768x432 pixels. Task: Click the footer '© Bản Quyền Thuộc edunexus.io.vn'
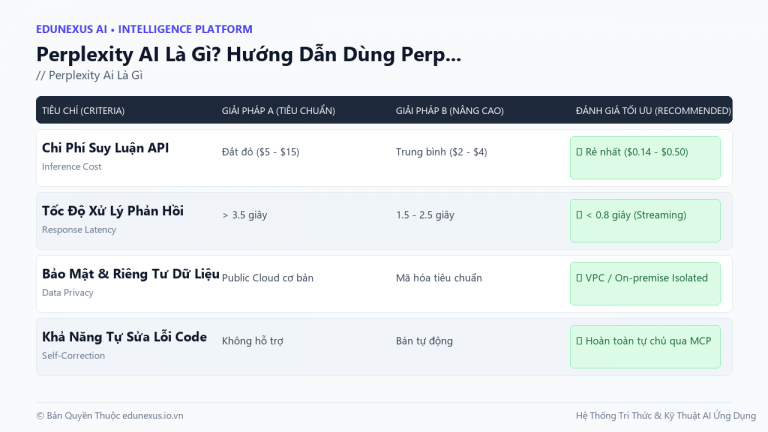(110, 416)
